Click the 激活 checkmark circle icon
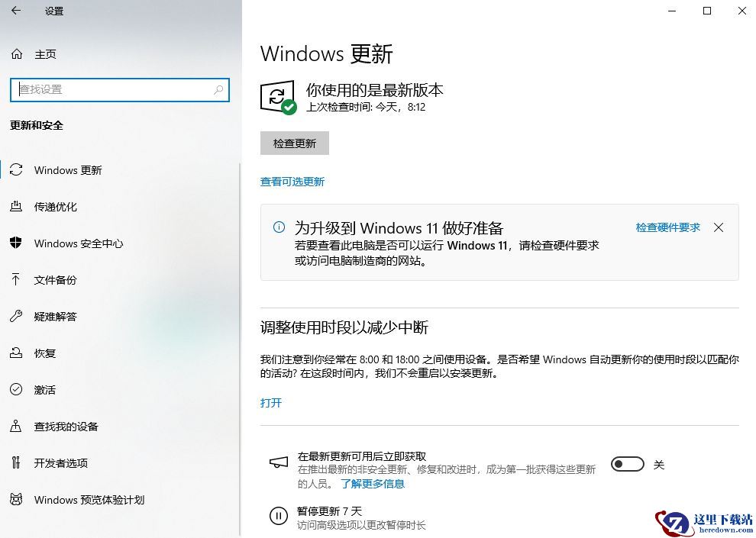 click(x=16, y=389)
